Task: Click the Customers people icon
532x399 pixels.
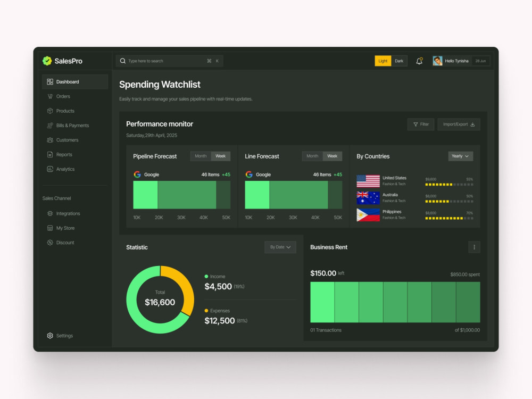Action: pos(50,140)
